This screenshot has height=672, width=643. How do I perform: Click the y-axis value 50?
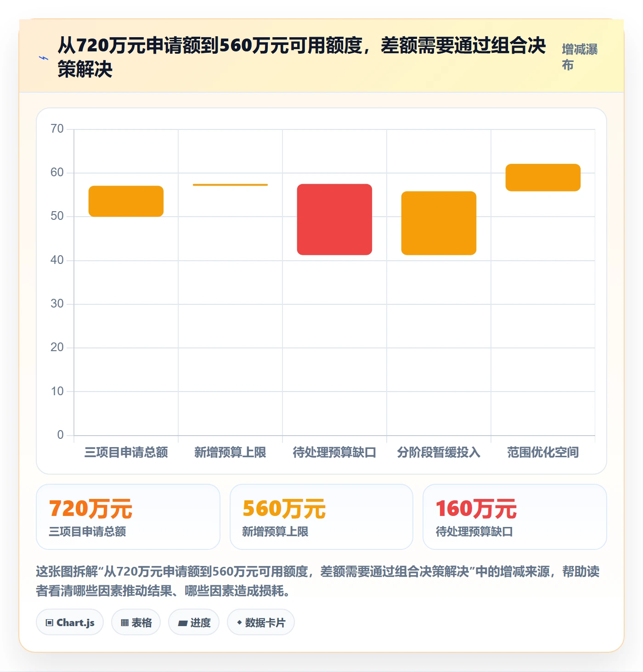point(57,216)
